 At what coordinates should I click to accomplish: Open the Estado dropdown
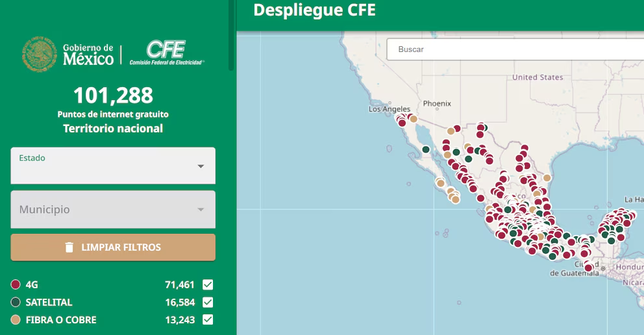[x=113, y=166]
